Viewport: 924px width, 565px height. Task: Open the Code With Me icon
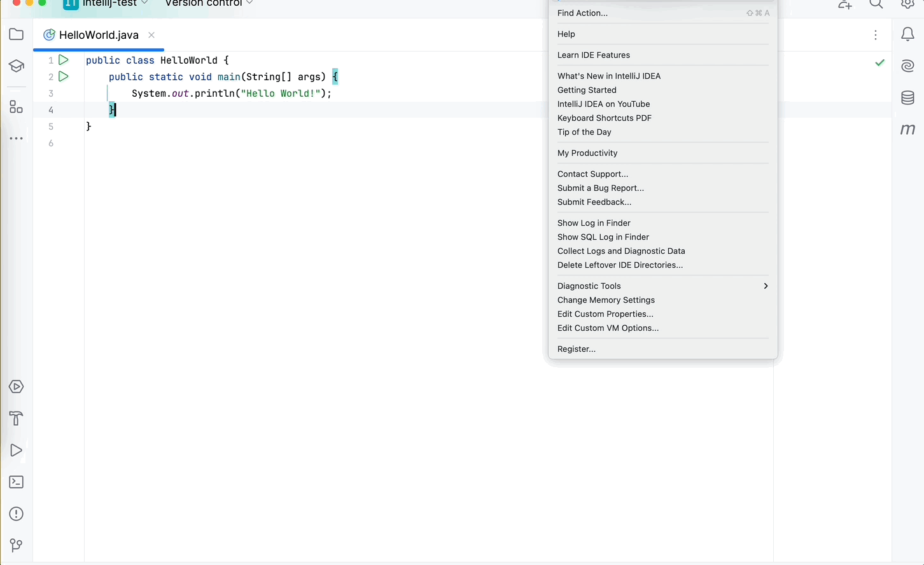coord(845,4)
